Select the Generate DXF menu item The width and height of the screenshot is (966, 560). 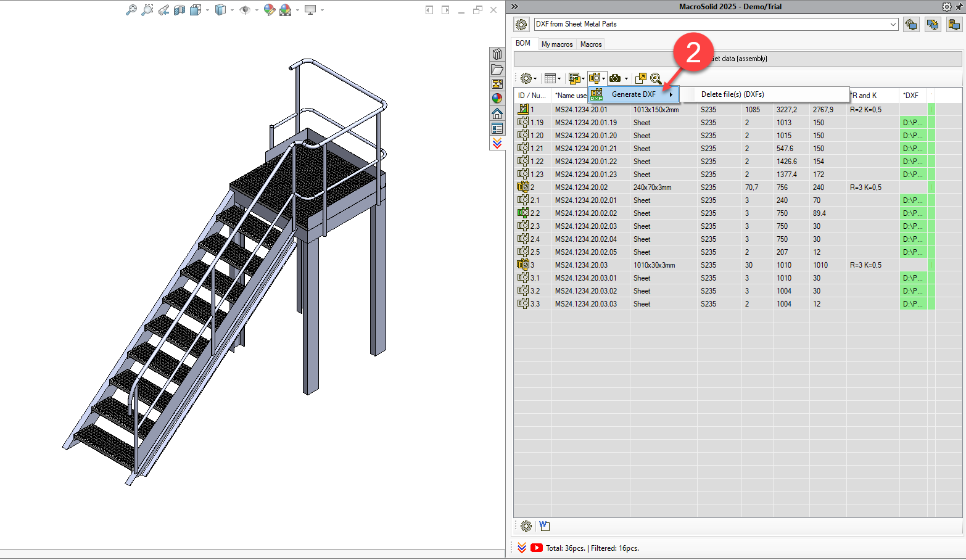(634, 94)
